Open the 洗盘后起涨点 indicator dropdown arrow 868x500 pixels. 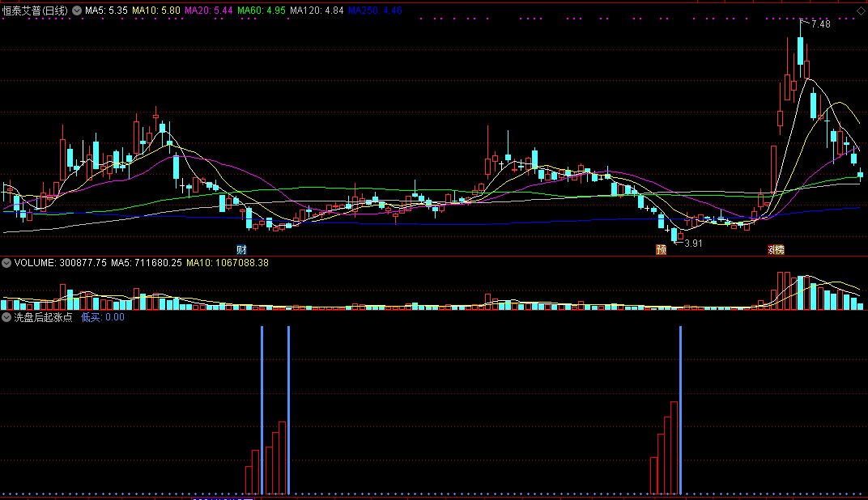coord(6,317)
